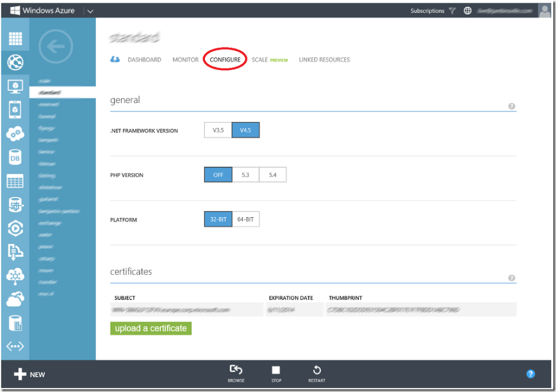Viewport: 556px width, 392px height.
Task: Click the certificates section heading
Action: [131, 271]
